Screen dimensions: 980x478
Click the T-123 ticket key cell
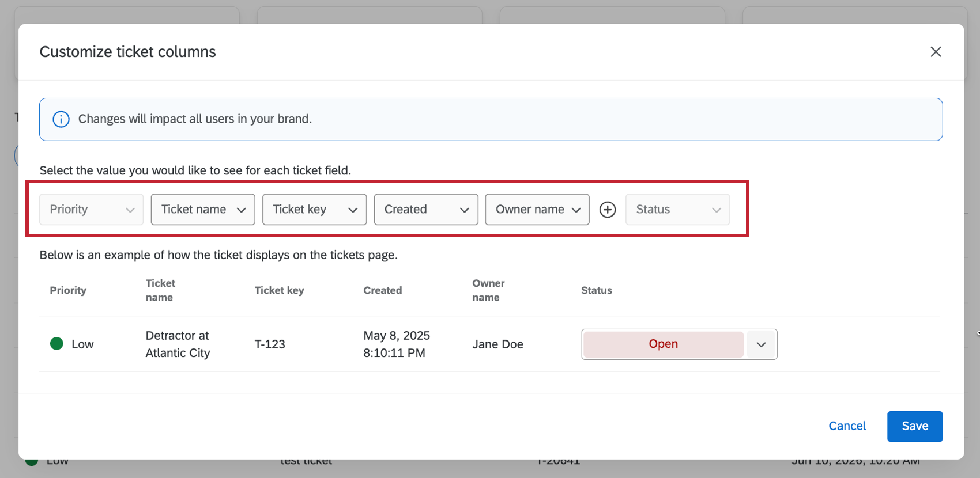(270, 344)
